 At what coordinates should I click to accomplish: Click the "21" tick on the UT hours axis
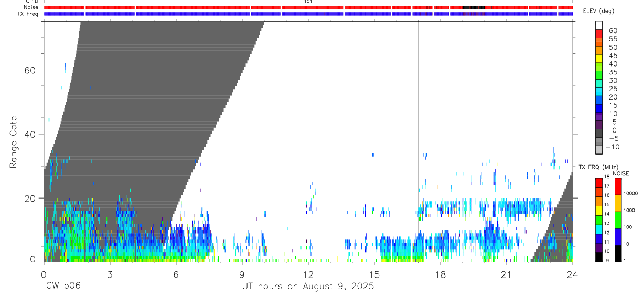pyautogui.click(x=506, y=274)
